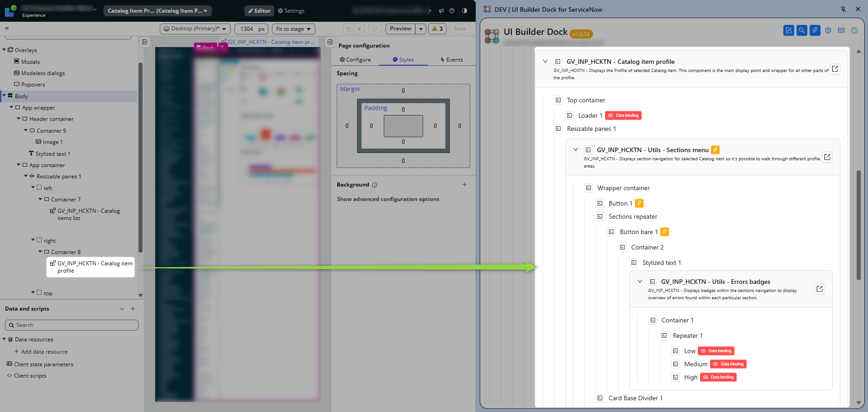
Task: Click the Data and scripts search field
Action: tap(72, 325)
